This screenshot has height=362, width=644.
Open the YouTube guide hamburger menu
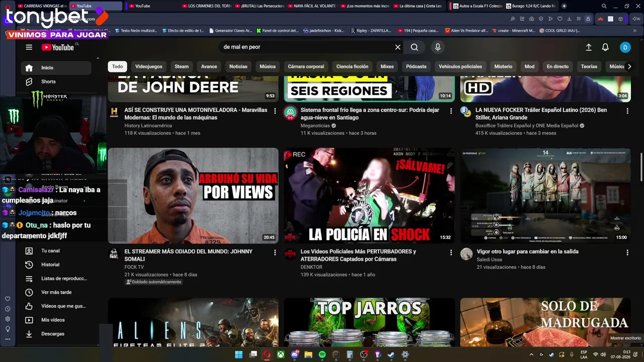click(29, 47)
